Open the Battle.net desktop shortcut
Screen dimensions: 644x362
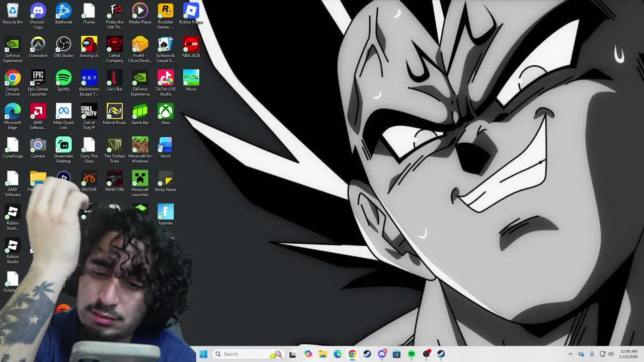pos(63,14)
